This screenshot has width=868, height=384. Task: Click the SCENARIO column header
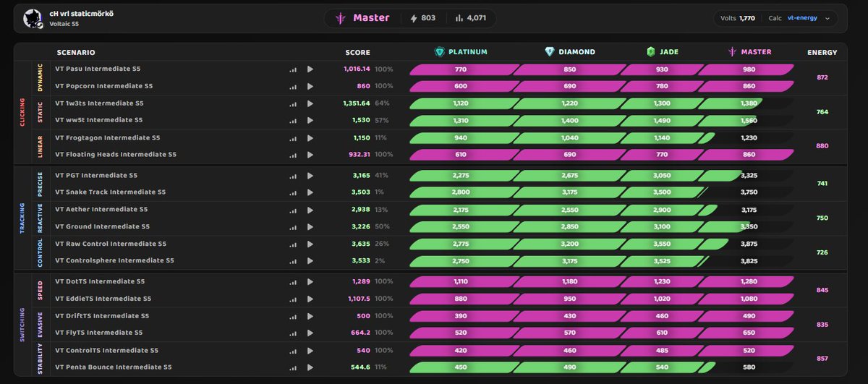click(76, 52)
